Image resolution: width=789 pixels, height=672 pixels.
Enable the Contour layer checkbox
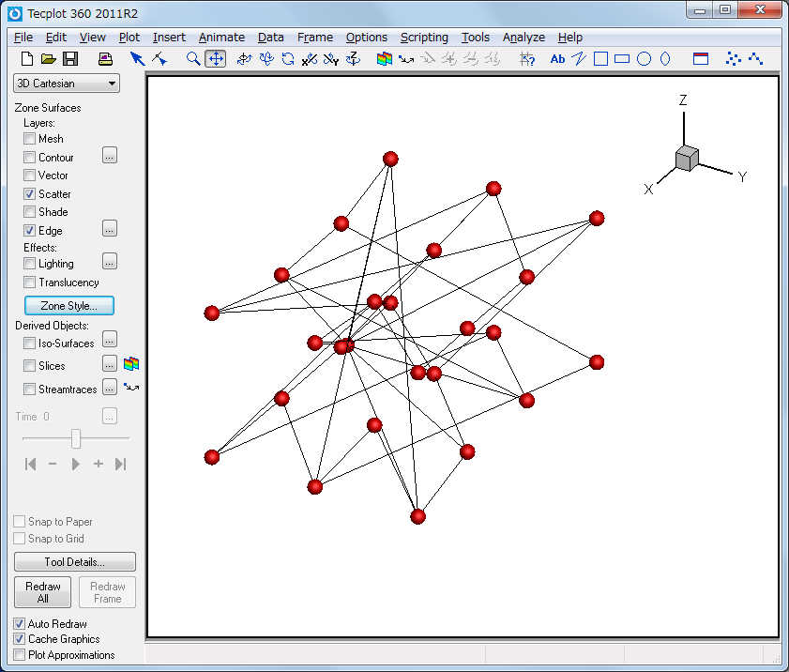30,157
